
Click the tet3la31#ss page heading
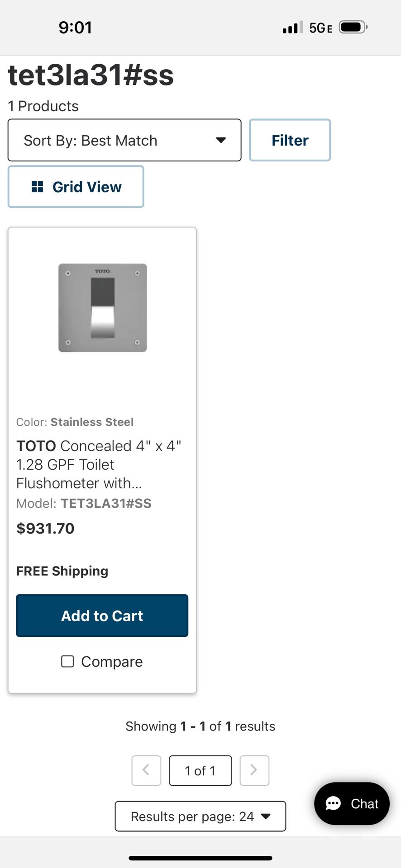(x=91, y=75)
